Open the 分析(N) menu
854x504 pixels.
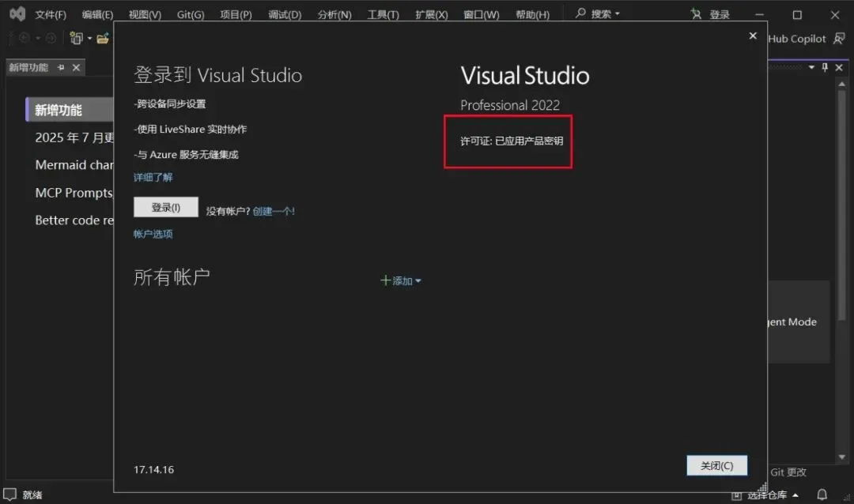click(x=334, y=15)
